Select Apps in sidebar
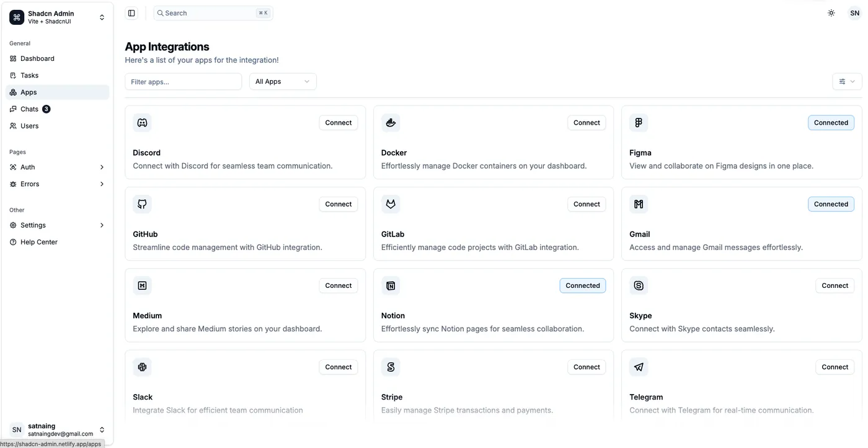868x448 pixels. [57, 92]
